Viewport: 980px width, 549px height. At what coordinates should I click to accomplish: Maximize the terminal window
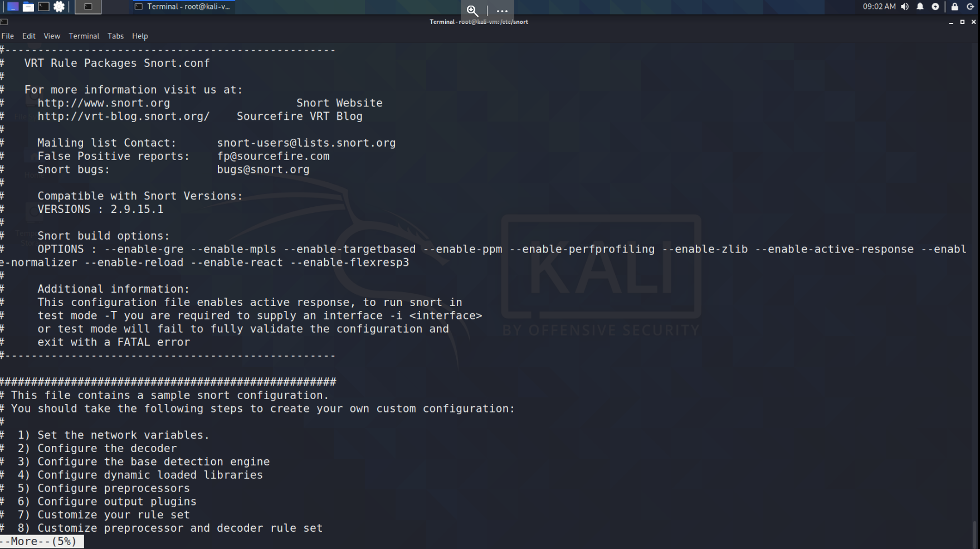[962, 22]
